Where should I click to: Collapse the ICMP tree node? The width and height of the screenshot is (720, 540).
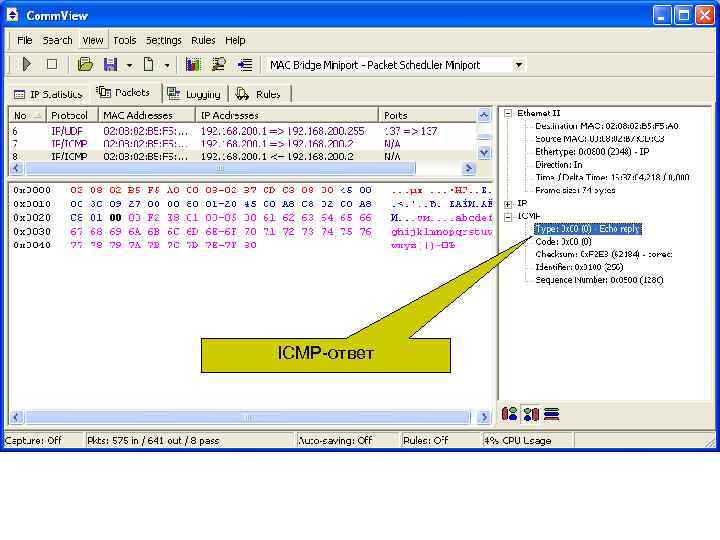(508, 217)
